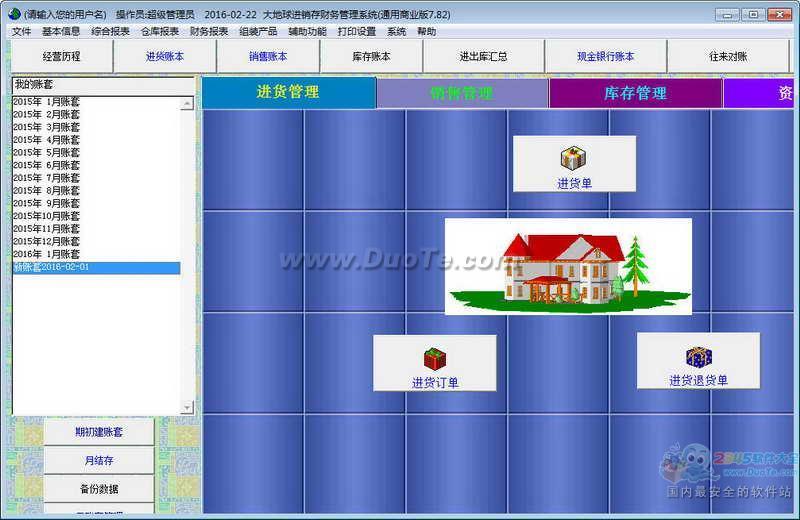
Task: Open 现金银行账本 from the toolbar
Action: tap(606, 57)
